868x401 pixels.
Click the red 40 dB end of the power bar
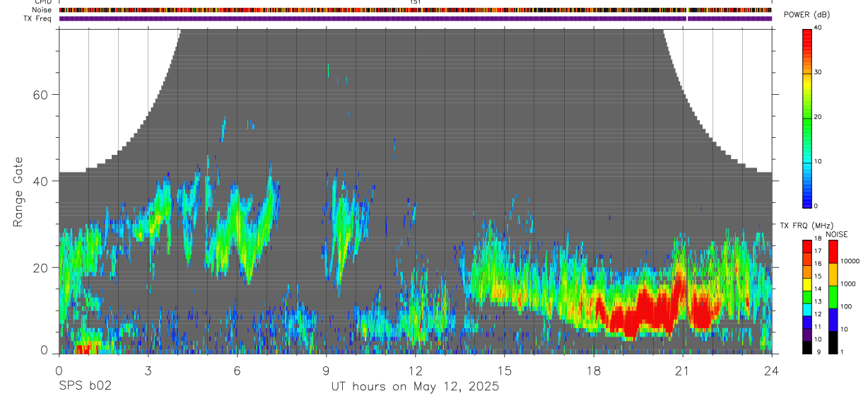(x=807, y=32)
